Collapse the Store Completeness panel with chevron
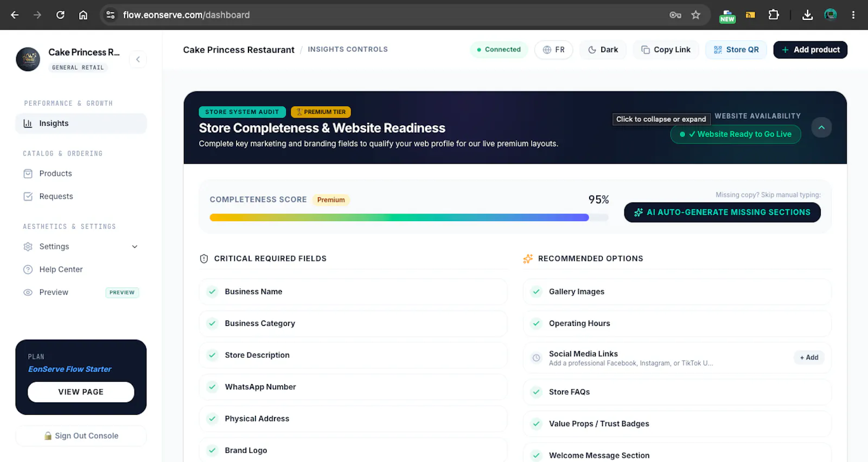 (x=821, y=127)
